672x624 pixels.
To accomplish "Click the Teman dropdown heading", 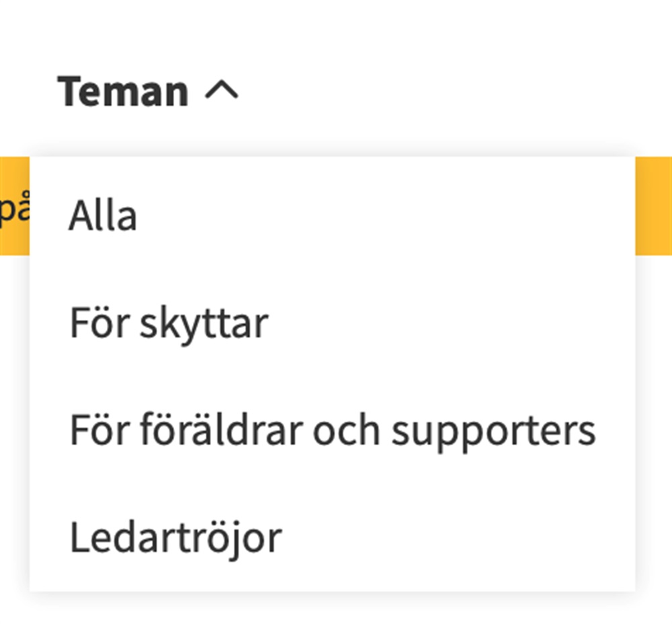I will [123, 91].
